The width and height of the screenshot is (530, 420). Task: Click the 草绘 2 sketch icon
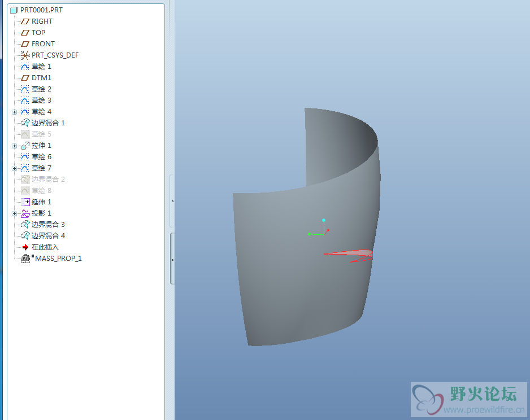(x=25, y=89)
